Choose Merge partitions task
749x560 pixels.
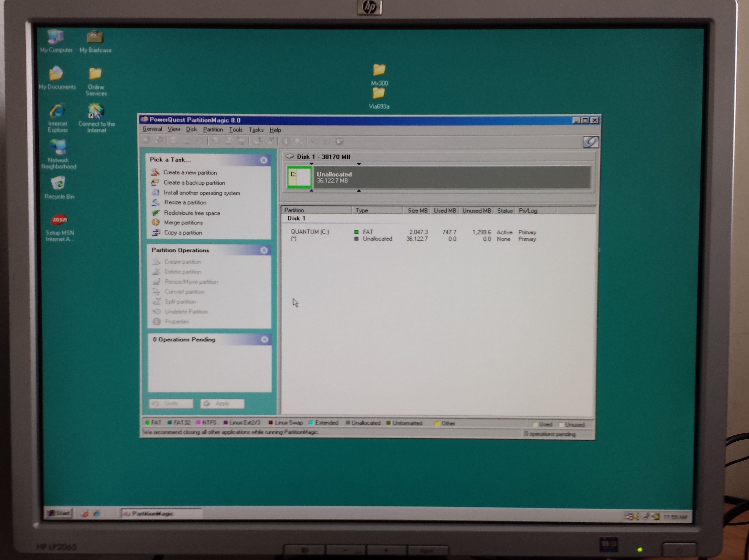click(177, 222)
